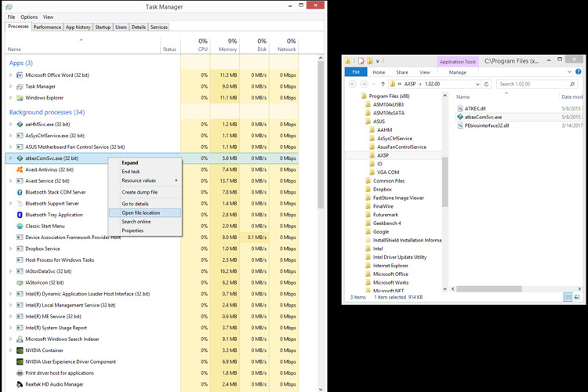Click the Explorer back arrow
588x392 pixels.
353,84
